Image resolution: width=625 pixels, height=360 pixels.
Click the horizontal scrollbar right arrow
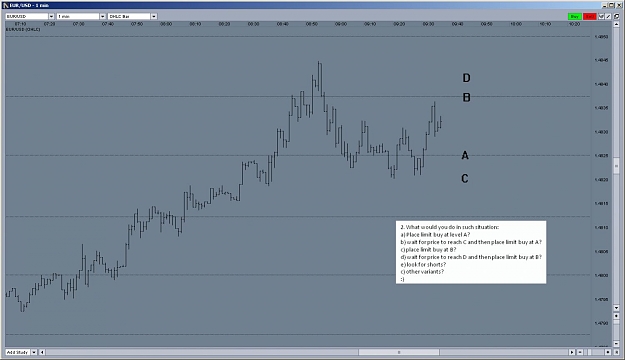(x=572, y=352)
